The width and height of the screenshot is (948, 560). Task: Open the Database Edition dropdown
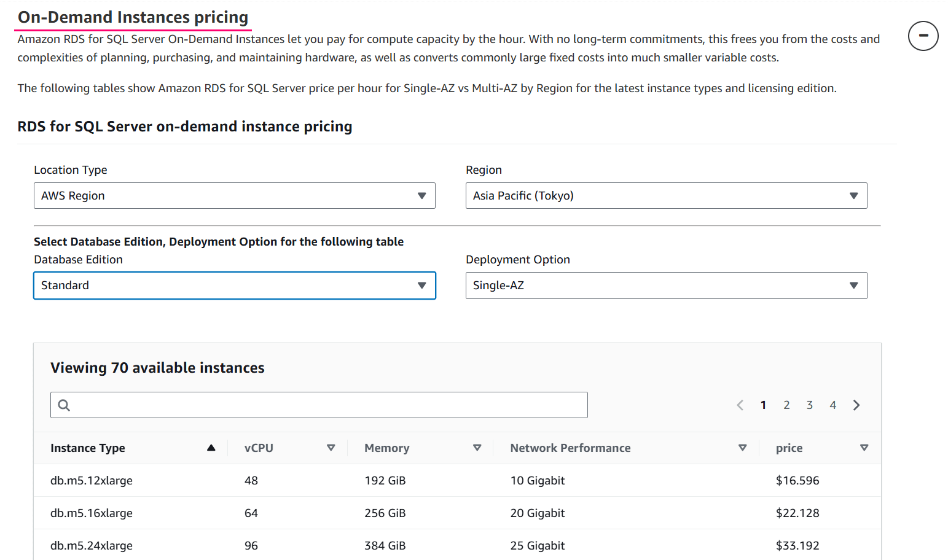[x=235, y=285]
